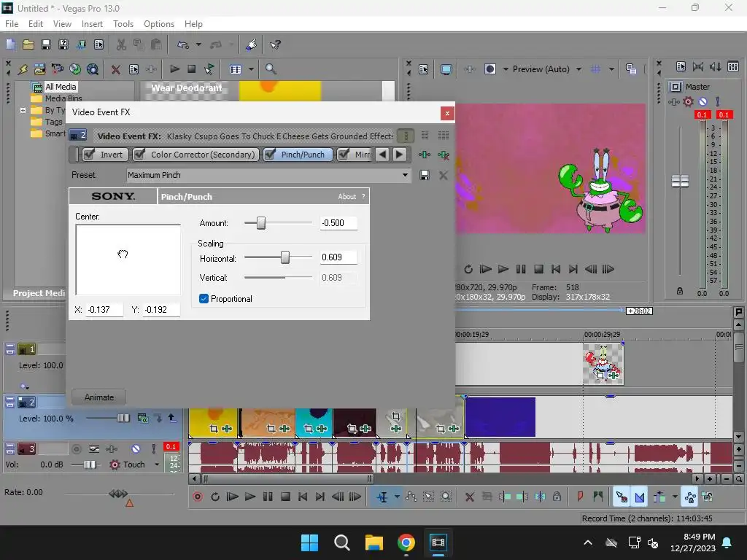This screenshot has height=560, width=747.
Task: Click the Video Preview on External Monitor icon
Action: coord(446,69)
